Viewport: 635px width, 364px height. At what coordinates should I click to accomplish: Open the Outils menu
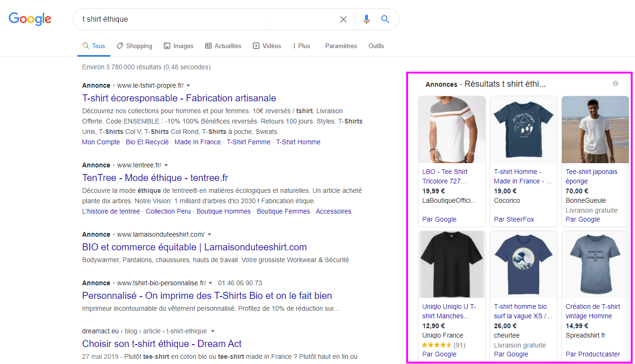pos(376,46)
